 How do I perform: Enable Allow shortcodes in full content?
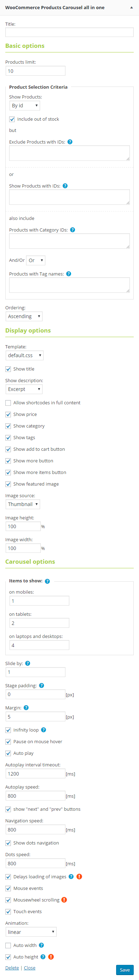pyautogui.click(x=8, y=403)
